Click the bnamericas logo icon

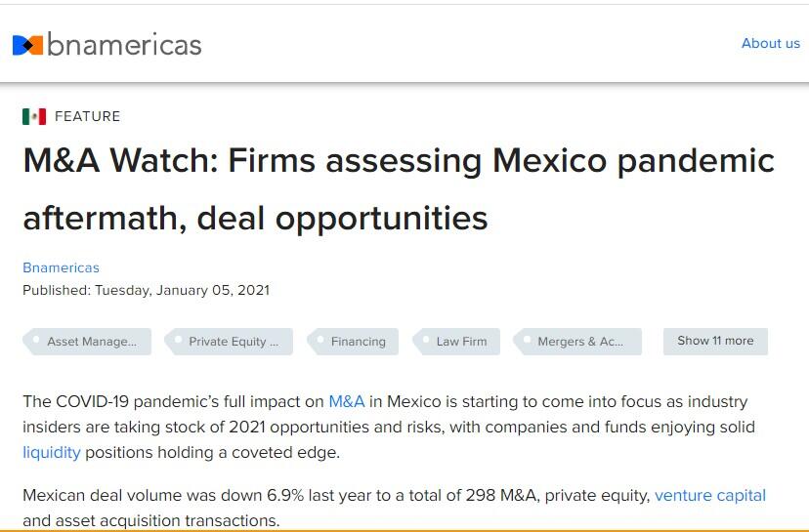tap(27, 45)
